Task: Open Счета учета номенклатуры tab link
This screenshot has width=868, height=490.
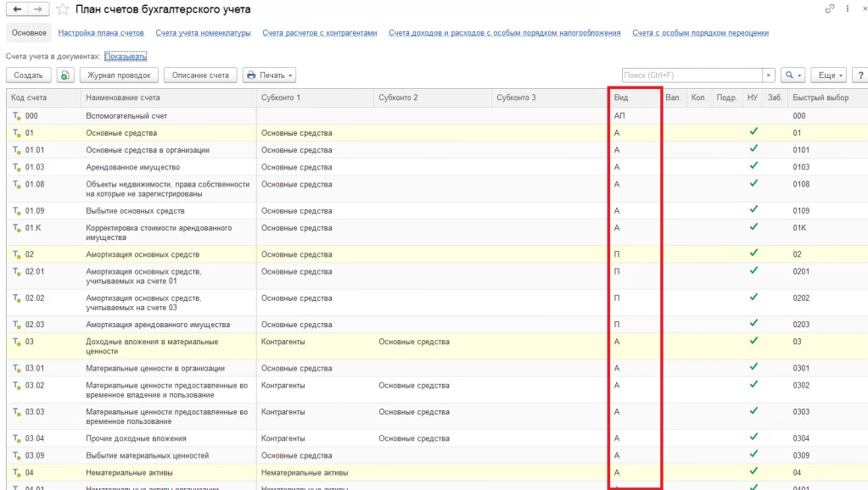Action: (x=203, y=33)
